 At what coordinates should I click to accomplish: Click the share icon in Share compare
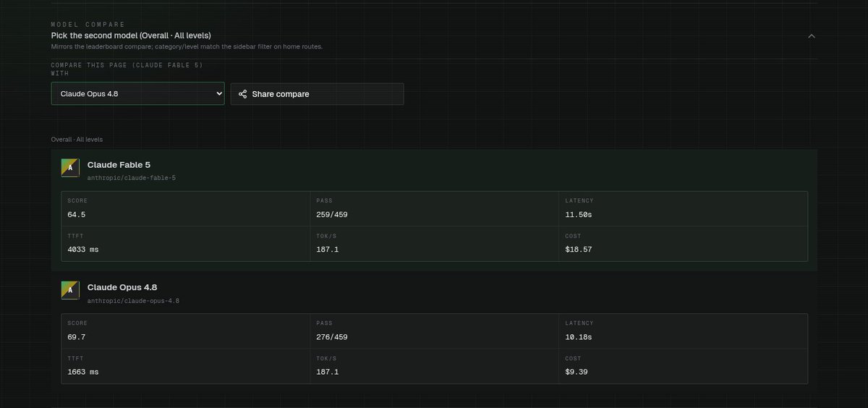(x=243, y=94)
